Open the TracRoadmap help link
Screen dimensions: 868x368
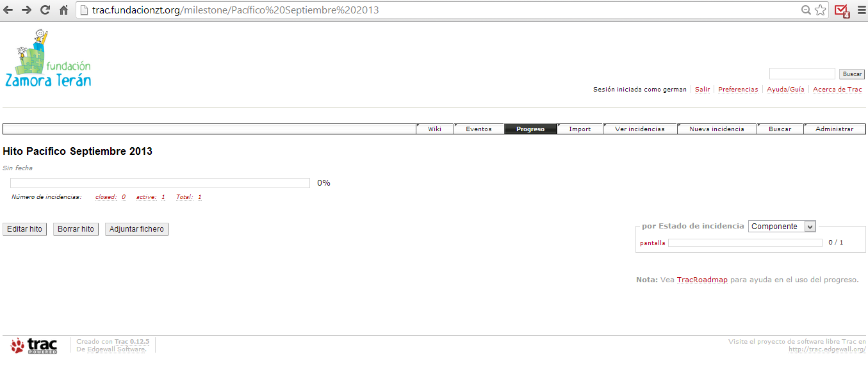point(701,280)
